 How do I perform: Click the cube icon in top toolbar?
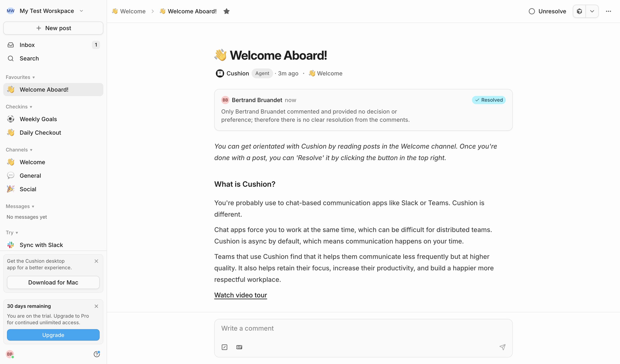tap(579, 11)
